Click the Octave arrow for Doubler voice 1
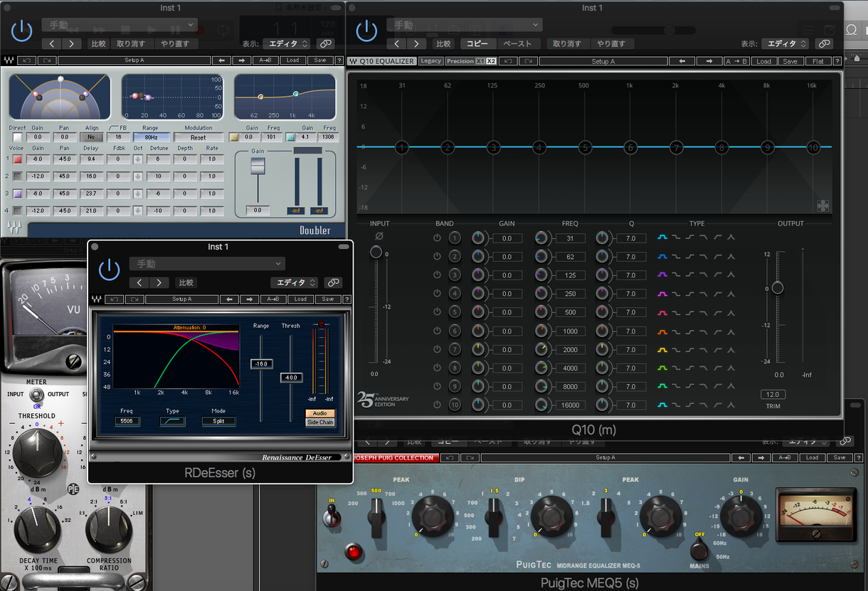 click(138, 159)
